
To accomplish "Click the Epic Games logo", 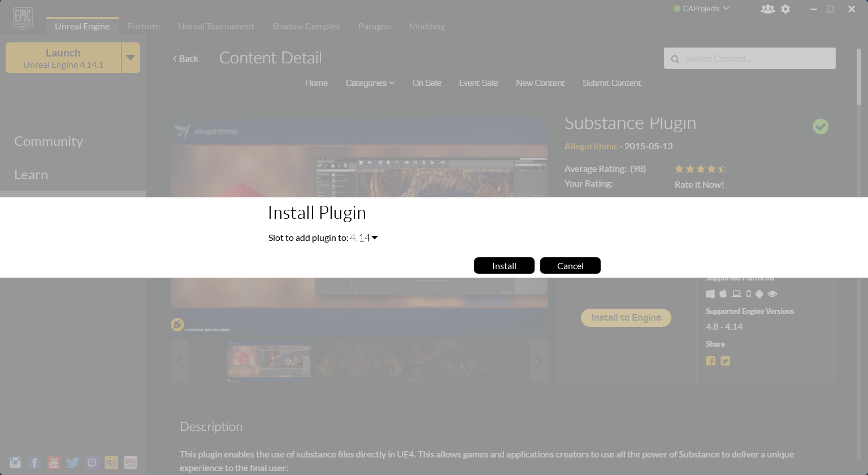I will click(x=23, y=18).
